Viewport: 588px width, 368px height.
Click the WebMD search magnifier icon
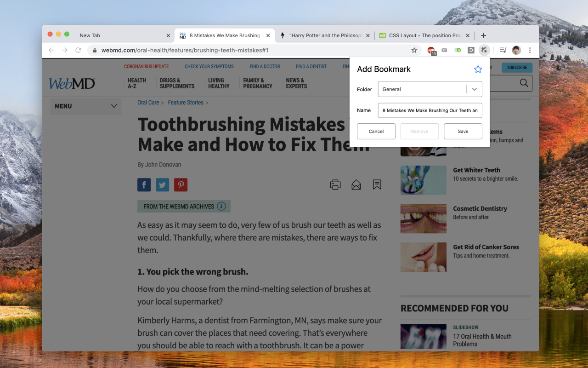524,83
